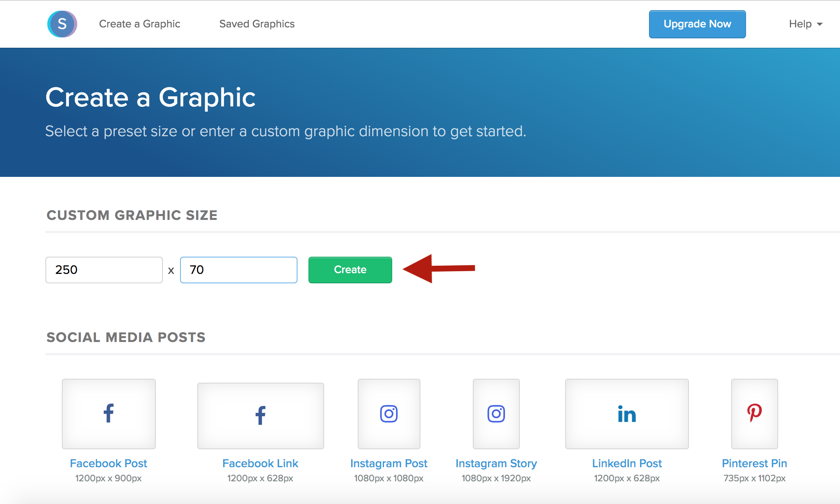Go to the Saved Graphics nav item
The image size is (840, 504).
click(x=257, y=24)
